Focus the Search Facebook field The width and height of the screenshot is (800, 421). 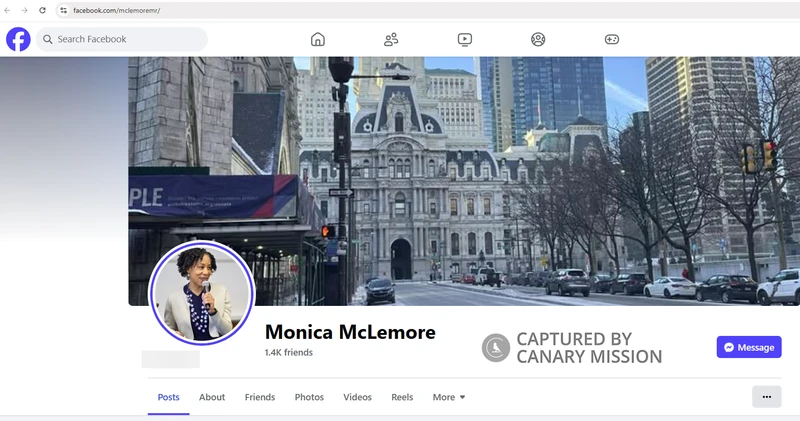[121, 39]
